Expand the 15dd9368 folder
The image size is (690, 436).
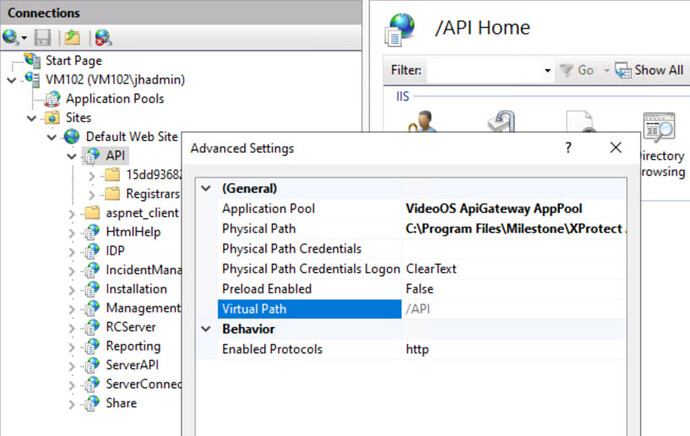coord(92,176)
